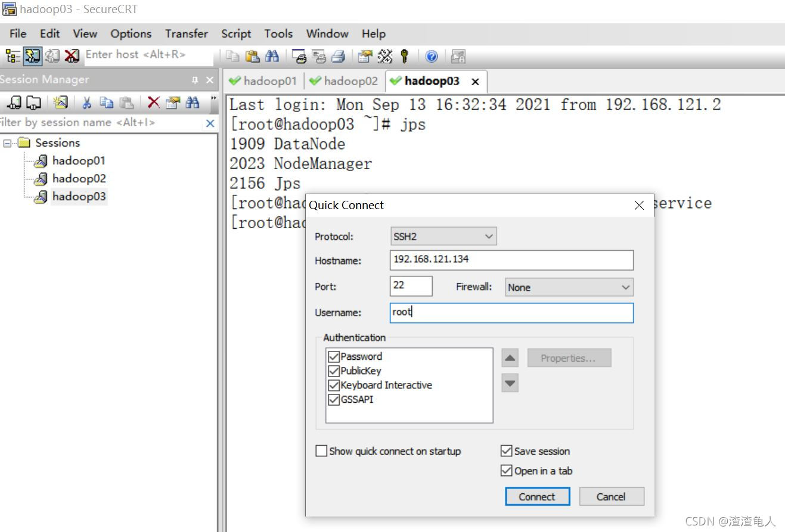The width and height of the screenshot is (785, 532).
Task: Toggle the Open in a tab checkbox
Action: [506, 471]
